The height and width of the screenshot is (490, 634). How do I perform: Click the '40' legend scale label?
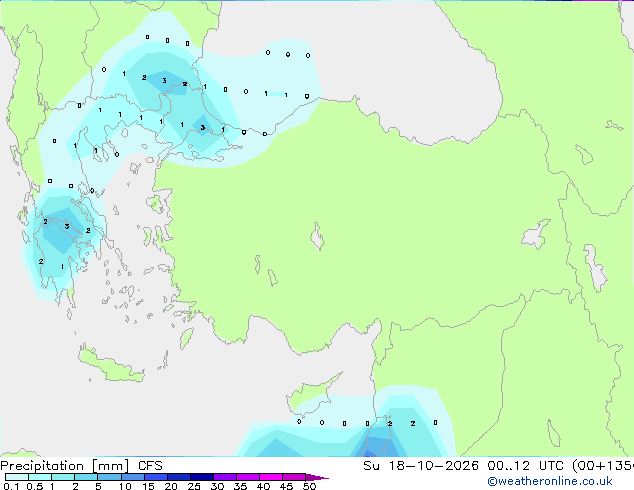pos(263,486)
